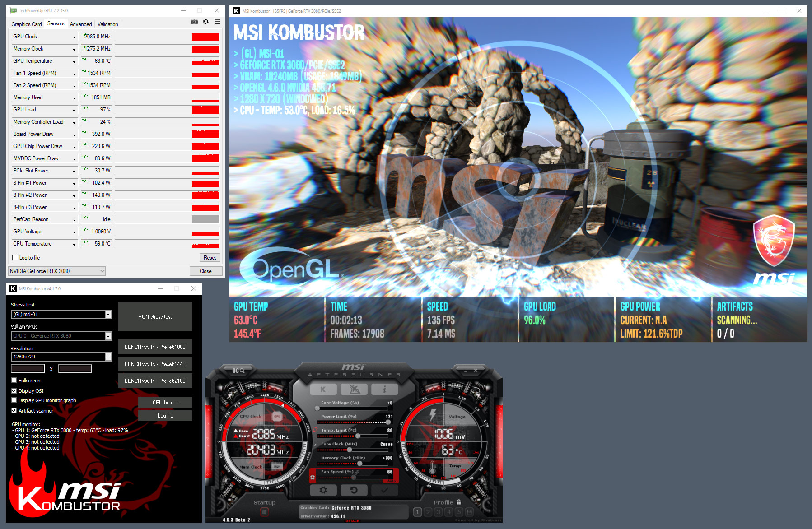Switch to the Graphics Card tab
812x529 pixels.
(x=27, y=24)
